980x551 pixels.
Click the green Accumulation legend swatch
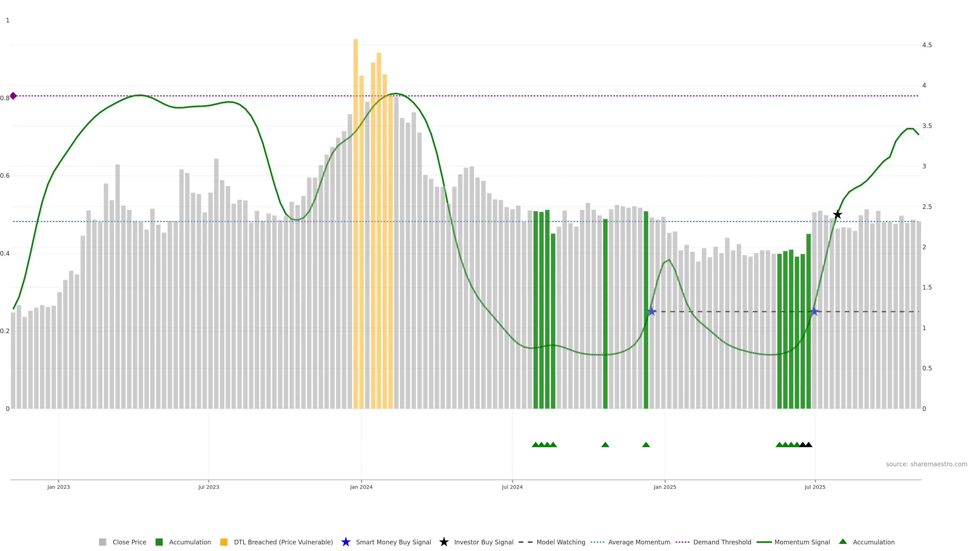point(159,542)
